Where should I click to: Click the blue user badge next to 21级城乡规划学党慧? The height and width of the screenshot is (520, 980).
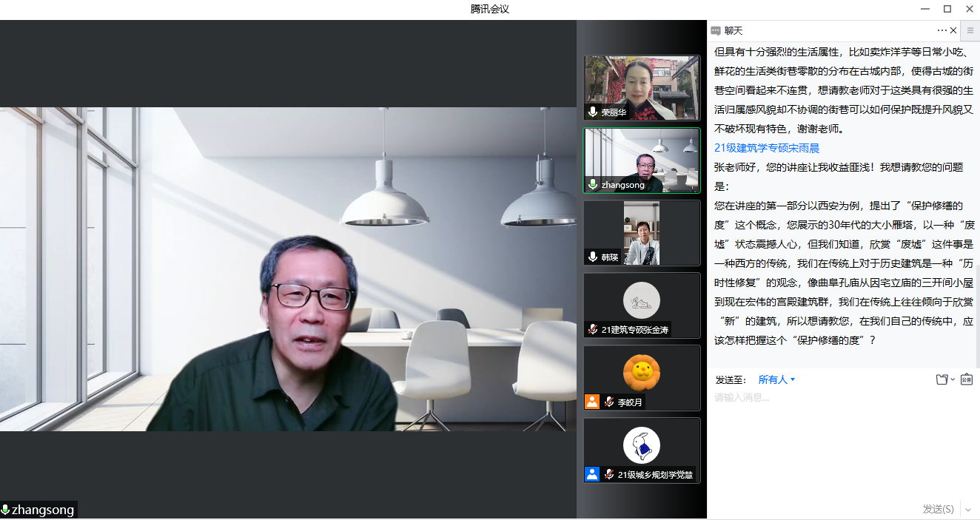[592, 474]
